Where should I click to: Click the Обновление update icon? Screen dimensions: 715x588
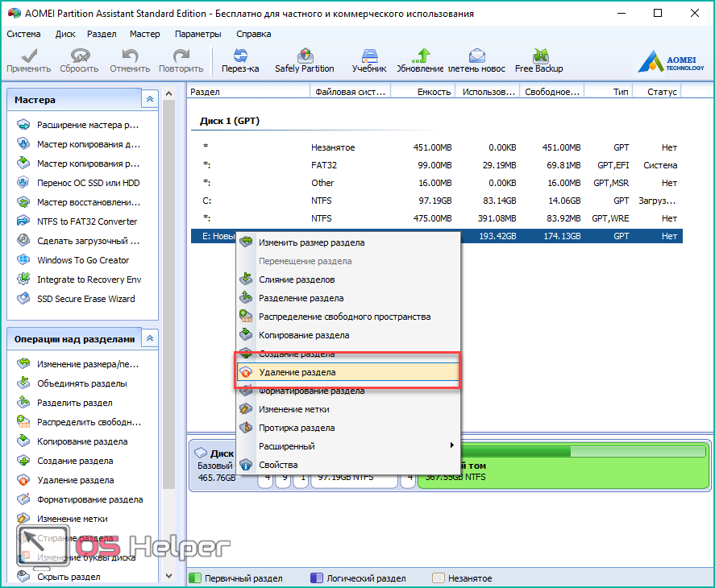(420, 56)
